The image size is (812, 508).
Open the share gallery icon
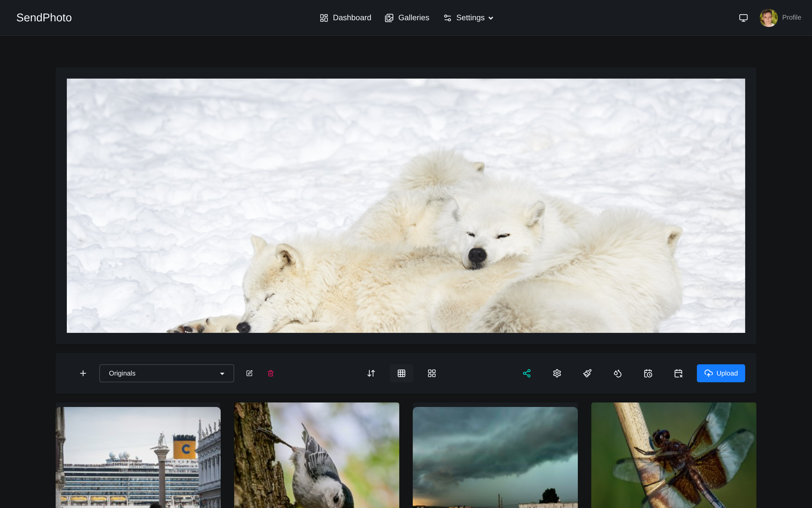526,373
